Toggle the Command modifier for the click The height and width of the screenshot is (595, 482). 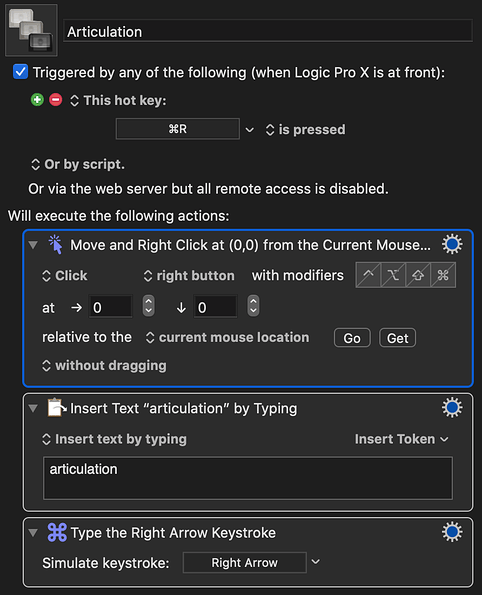(443, 275)
